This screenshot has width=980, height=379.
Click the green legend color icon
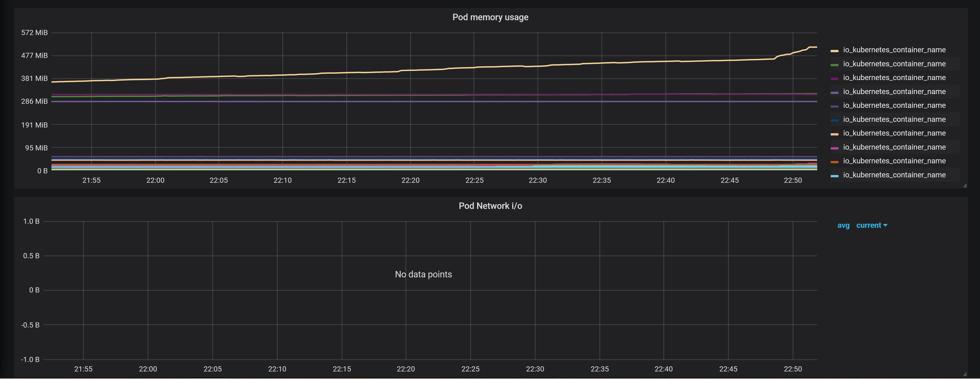point(834,65)
